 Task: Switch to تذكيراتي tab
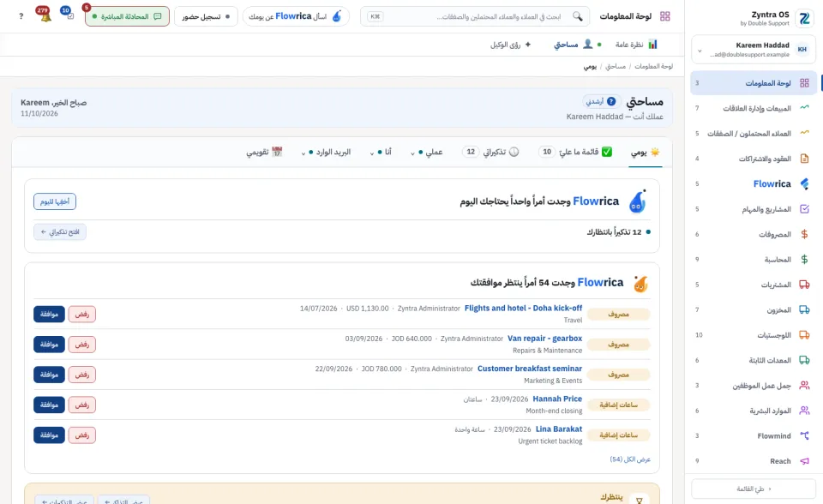[x=490, y=153]
